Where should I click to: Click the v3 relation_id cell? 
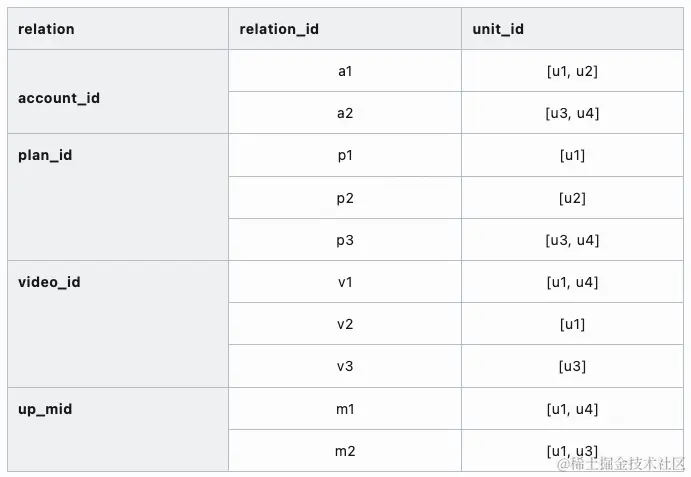coord(345,366)
